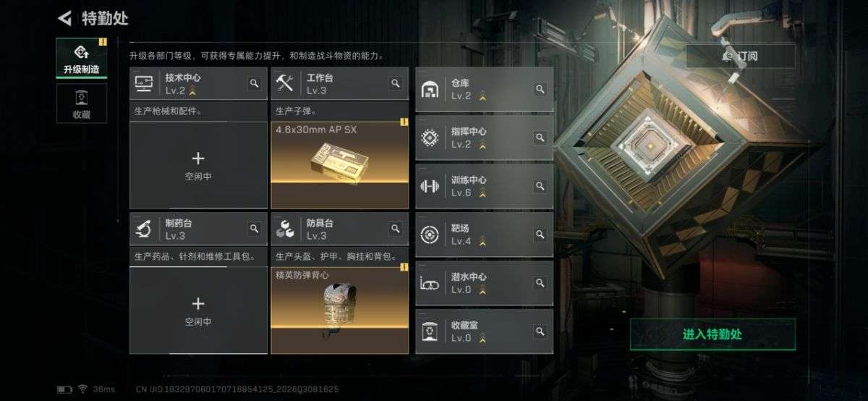Open magnifier details for 潜水中心
Screen dimensions: 868x401
click(540, 283)
